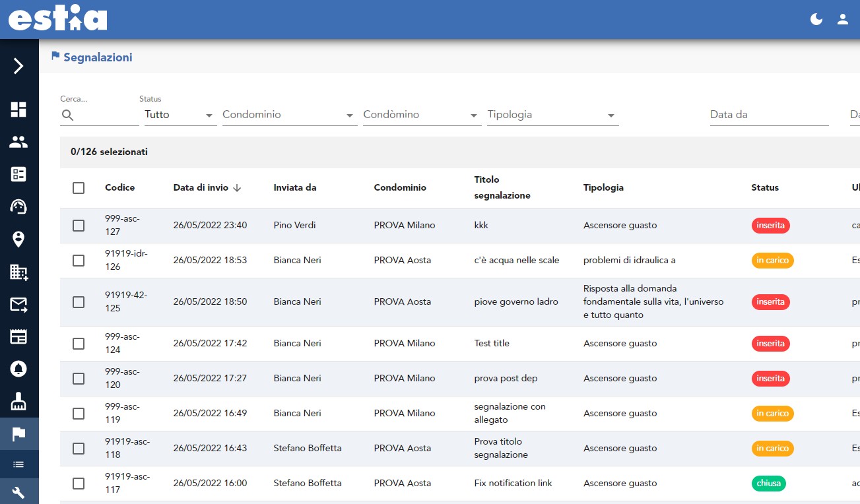Click the Data da date field
This screenshot has height=504, width=860.
[768, 115]
